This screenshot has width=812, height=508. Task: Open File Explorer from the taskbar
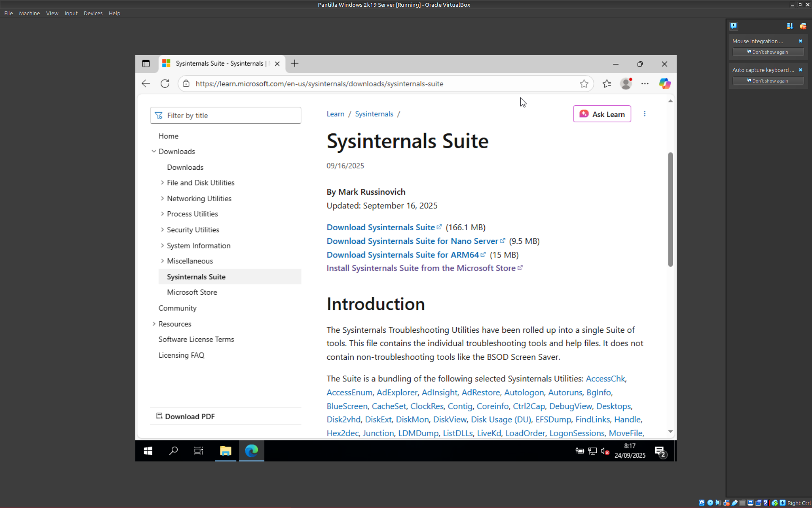[225, 451]
